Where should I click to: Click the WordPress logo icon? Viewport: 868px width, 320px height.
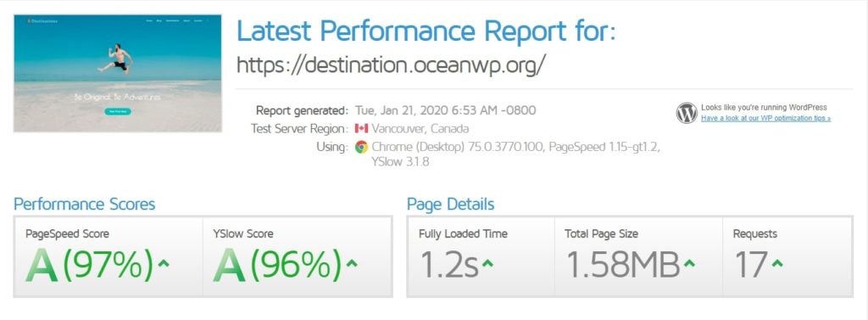[x=687, y=113]
